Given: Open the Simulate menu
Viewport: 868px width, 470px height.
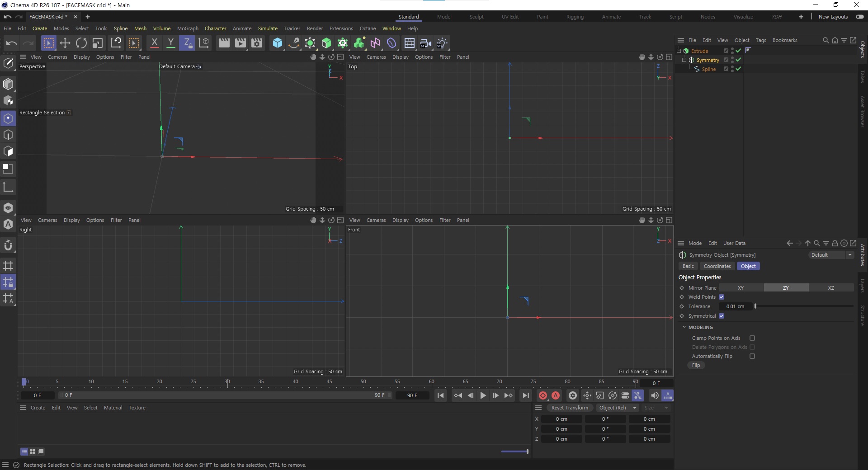Looking at the screenshot, I should click(268, 28).
